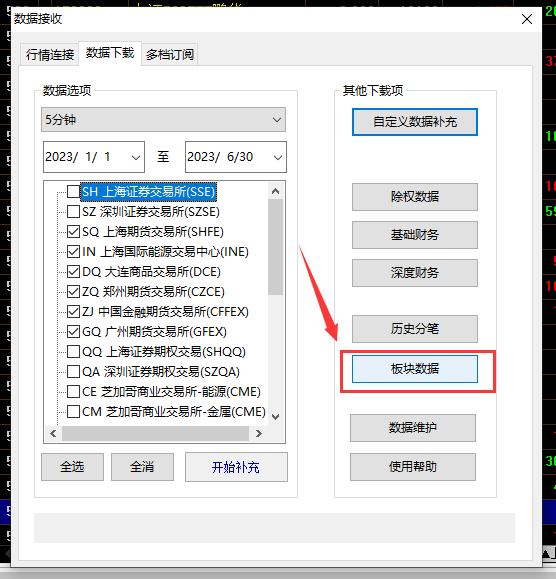Click the 自定义数据补充 button
Viewport: 556px width, 579px height.
pos(415,122)
